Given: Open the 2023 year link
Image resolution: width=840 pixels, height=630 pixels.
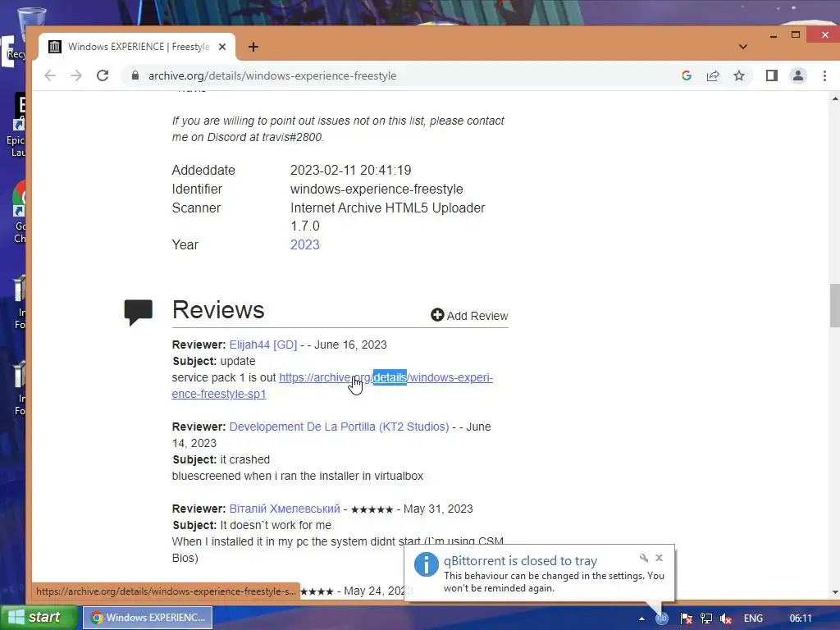Looking at the screenshot, I should click(x=305, y=244).
